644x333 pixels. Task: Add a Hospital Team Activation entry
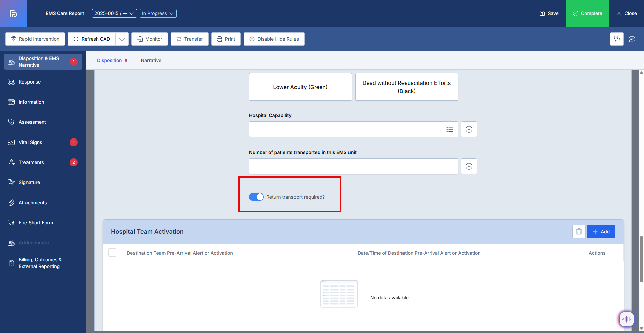(x=601, y=232)
